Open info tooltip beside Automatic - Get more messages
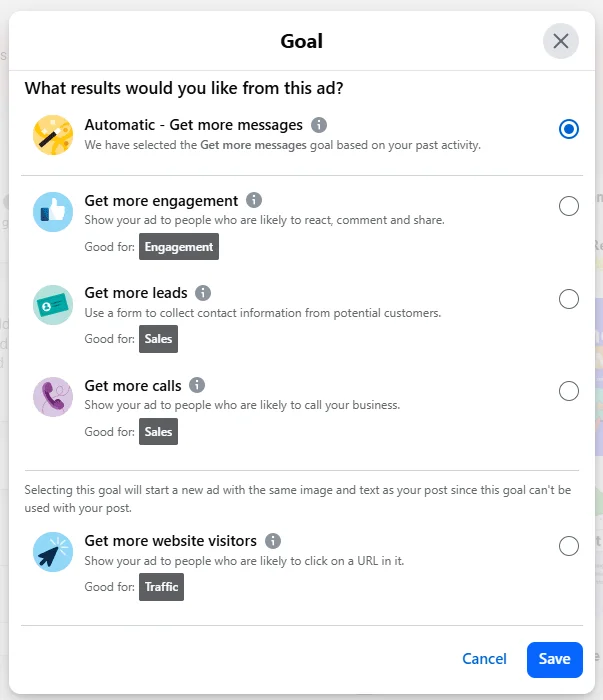 pyautogui.click(x=319, y=125)
